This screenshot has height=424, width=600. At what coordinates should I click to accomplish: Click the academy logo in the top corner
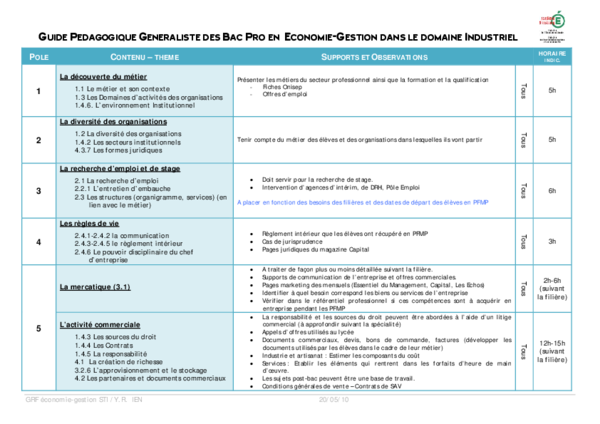(x=553, y=26)
